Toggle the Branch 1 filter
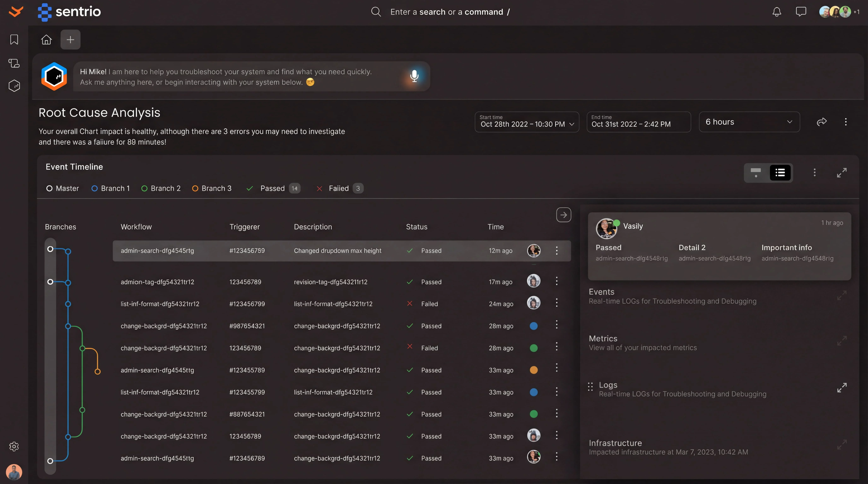Screen dimensions: 868x484 (x=111, y=188)
